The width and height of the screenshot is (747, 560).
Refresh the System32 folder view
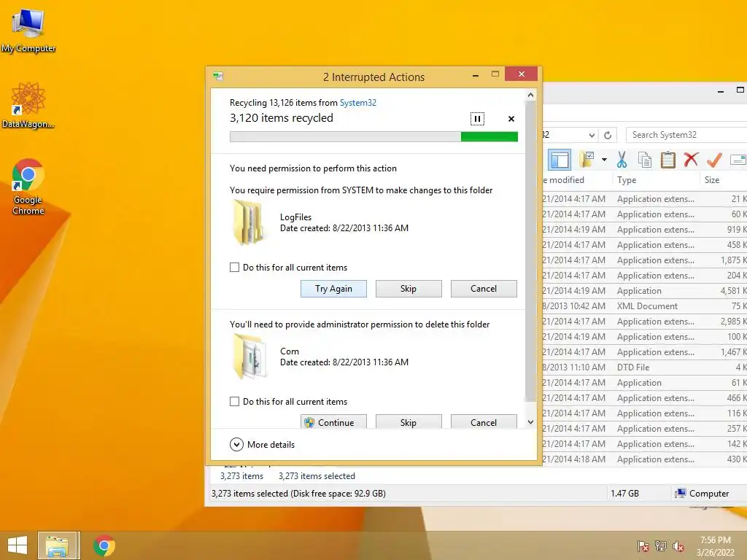click(x=608, y=135)
